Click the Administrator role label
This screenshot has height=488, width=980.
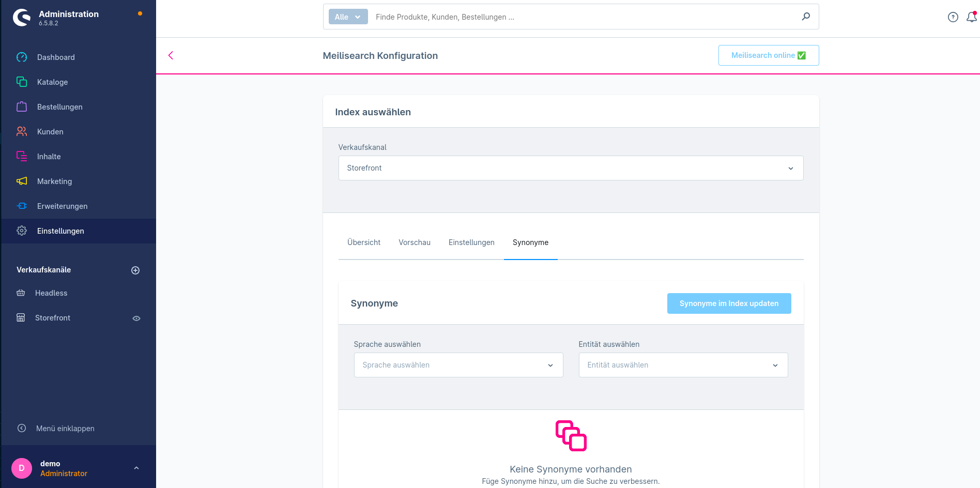[64, 474]
